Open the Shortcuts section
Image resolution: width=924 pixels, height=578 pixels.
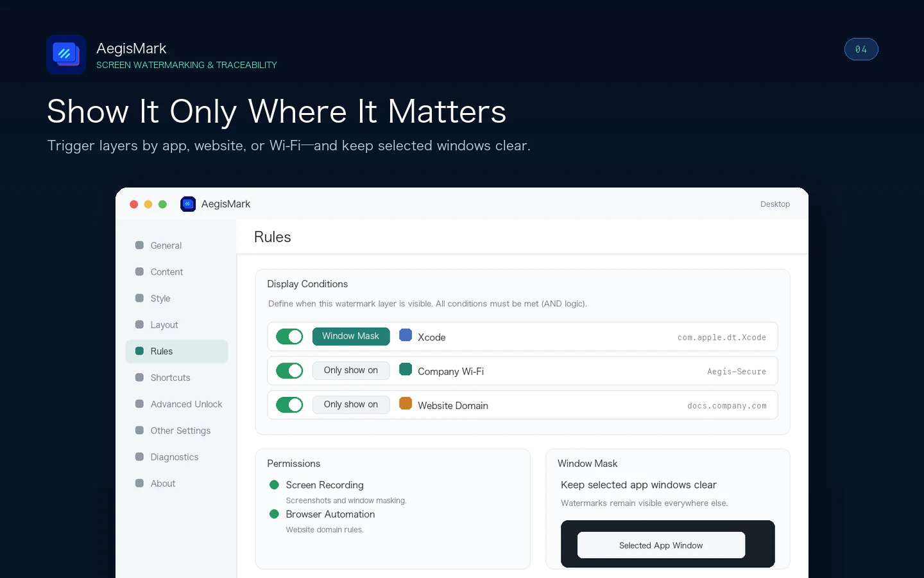(176, 378)
